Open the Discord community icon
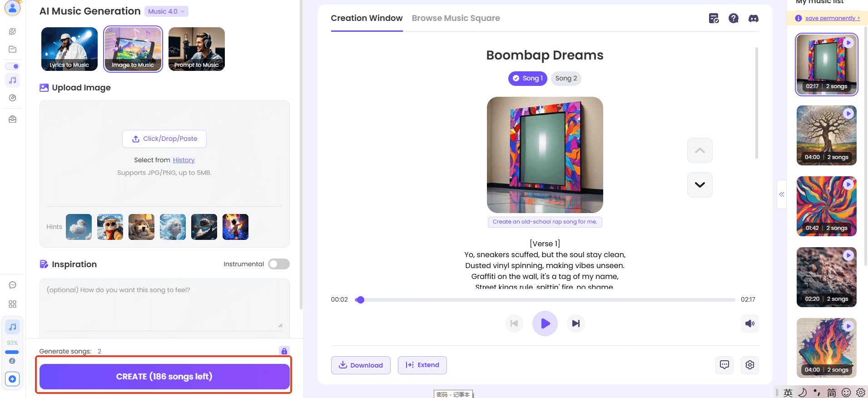This screenshot has width=868, height=398. (753, 19)
